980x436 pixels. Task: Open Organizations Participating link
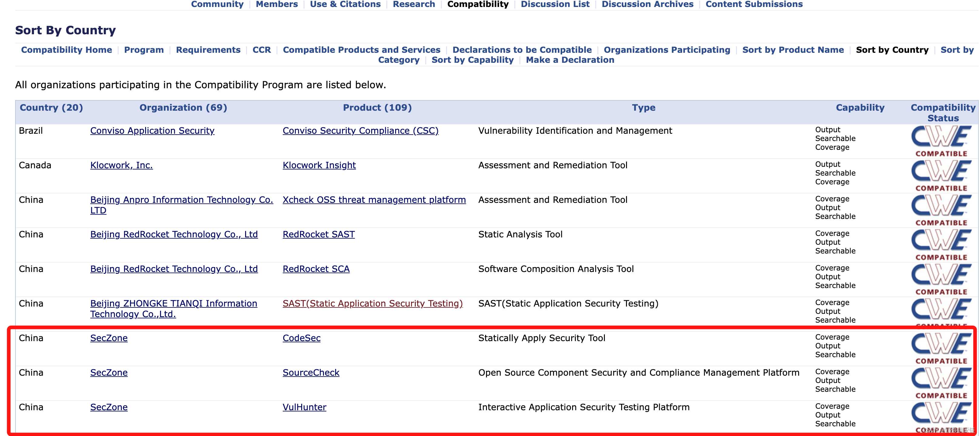(x=667, y=50)
